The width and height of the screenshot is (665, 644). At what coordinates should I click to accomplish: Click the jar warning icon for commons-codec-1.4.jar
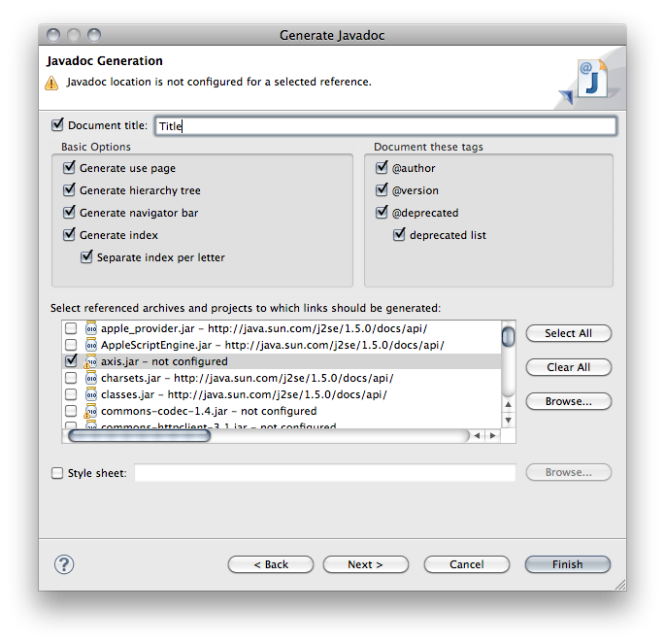coord(90,411)
